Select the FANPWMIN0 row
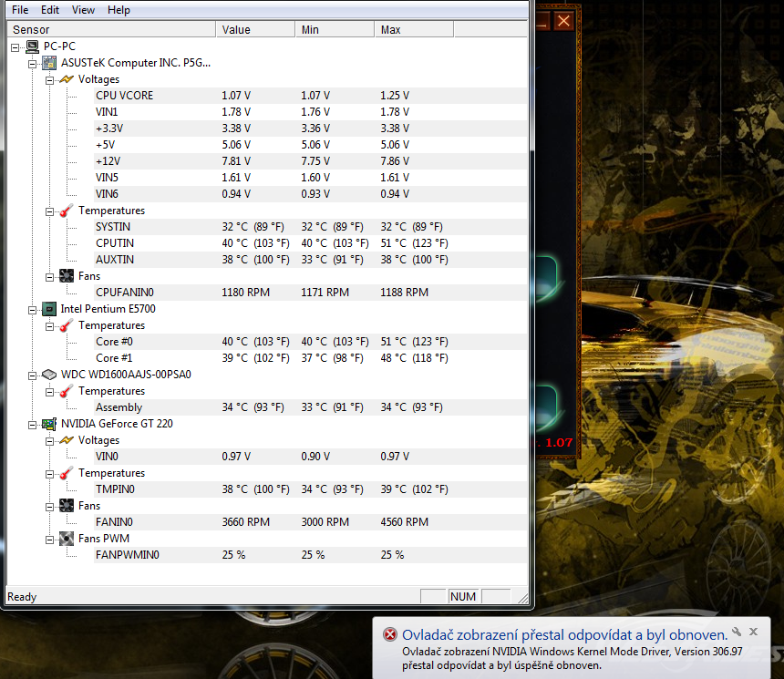784x679 pixels. coord(310,555)
